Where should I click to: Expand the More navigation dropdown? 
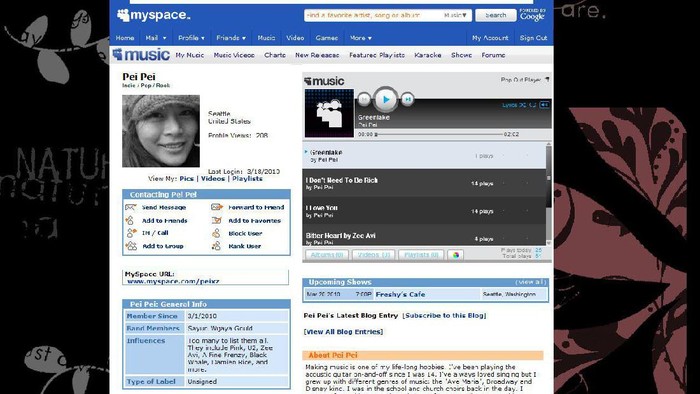[361, 38]
